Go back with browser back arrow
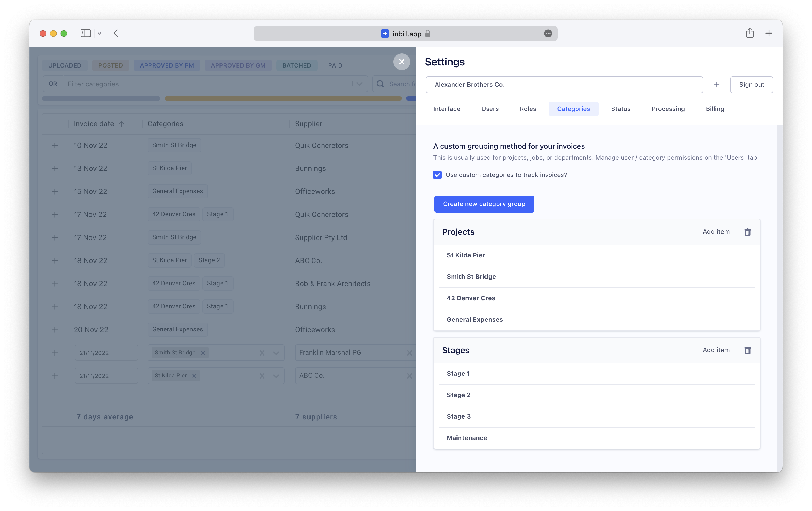Screen dimensions: 812x511 pyautogui.click(x=116, y=33)
